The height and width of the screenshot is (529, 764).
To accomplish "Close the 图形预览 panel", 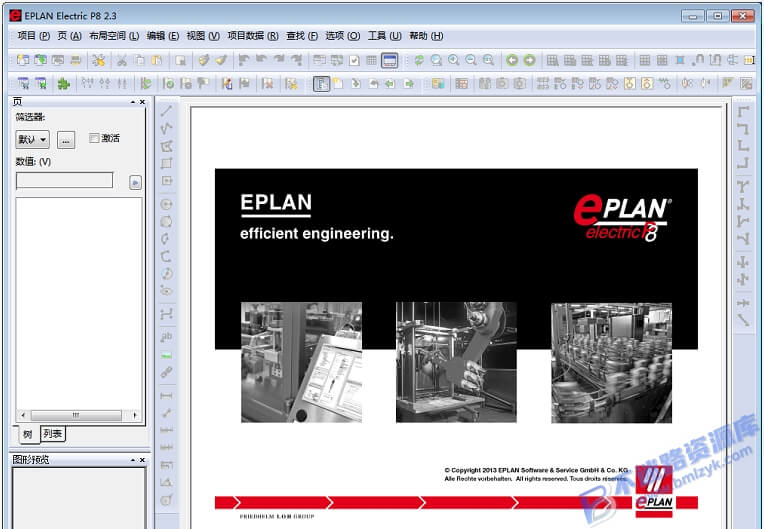I will [142, 460].
